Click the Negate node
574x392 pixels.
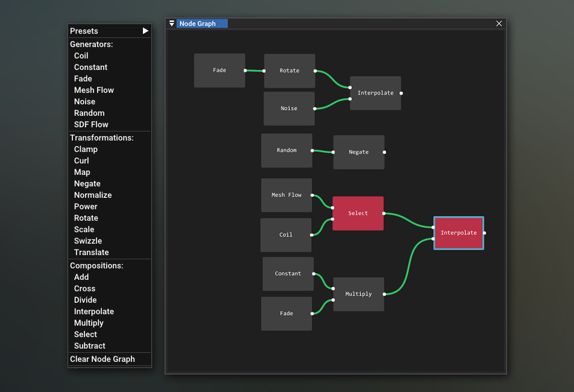pyautogui.click(x=358, y=152)
